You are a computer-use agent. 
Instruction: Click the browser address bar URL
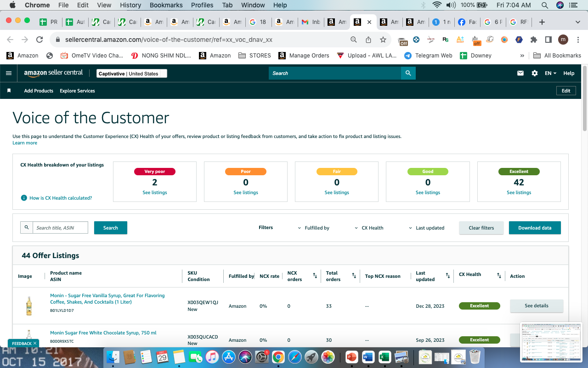click(x=169, y=40)
